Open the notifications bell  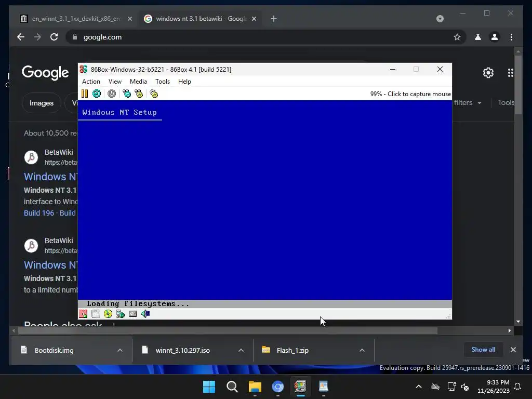(517, 387)
